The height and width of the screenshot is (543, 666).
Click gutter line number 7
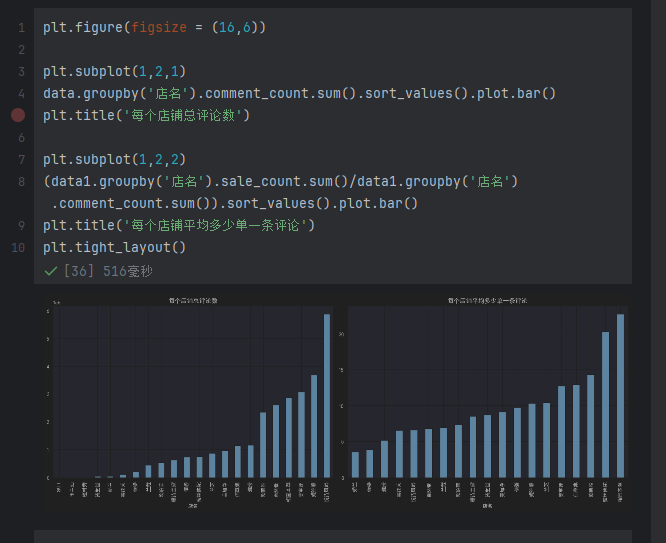click(21, 160)
